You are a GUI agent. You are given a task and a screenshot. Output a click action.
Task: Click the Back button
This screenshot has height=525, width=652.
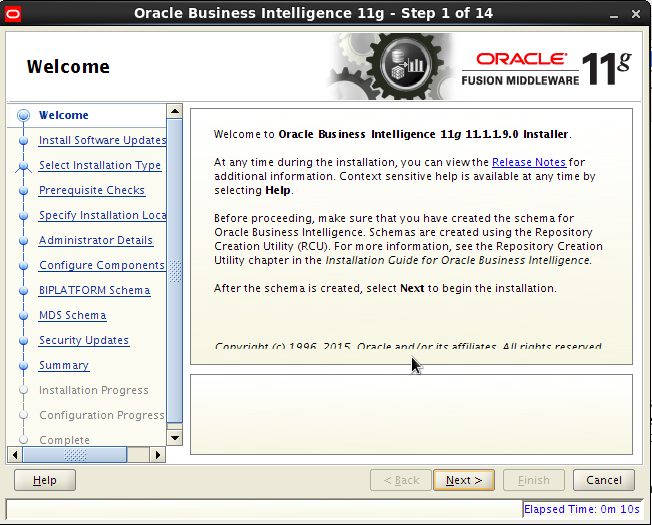(401, 480)
